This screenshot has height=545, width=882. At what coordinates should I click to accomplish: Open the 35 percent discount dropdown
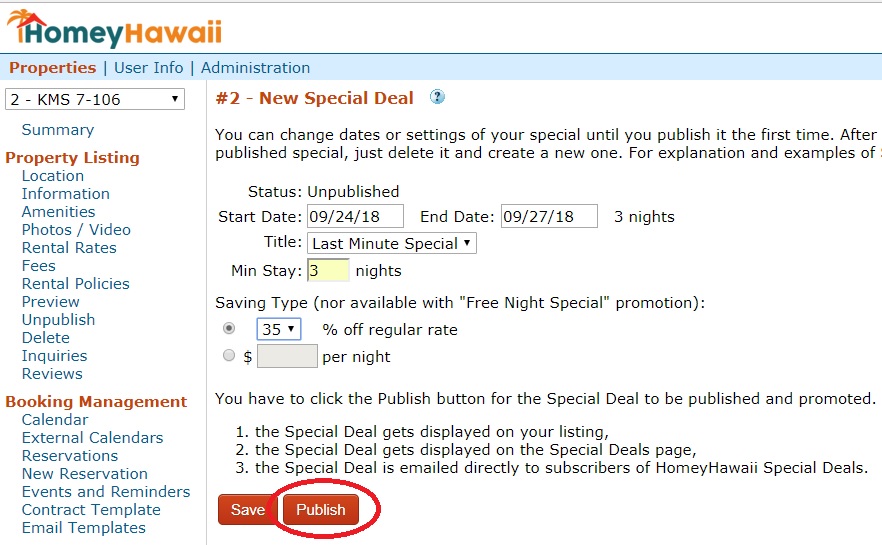click(279, 329)
